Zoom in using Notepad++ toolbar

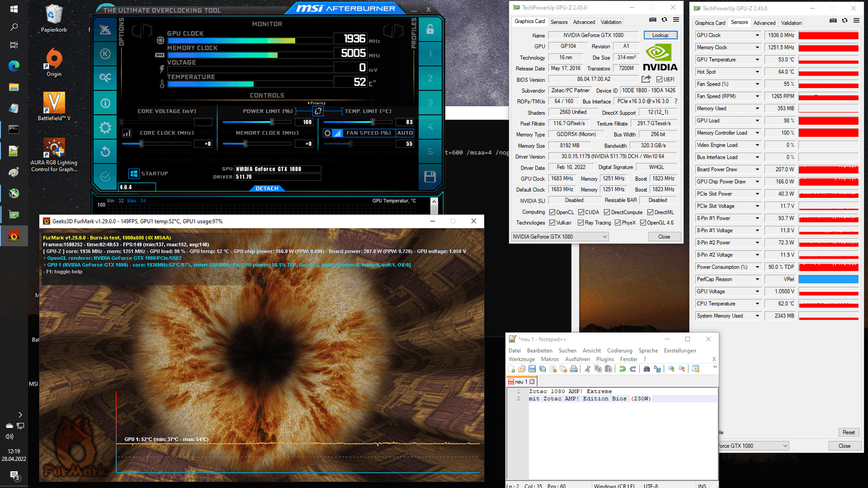(671, 369)
